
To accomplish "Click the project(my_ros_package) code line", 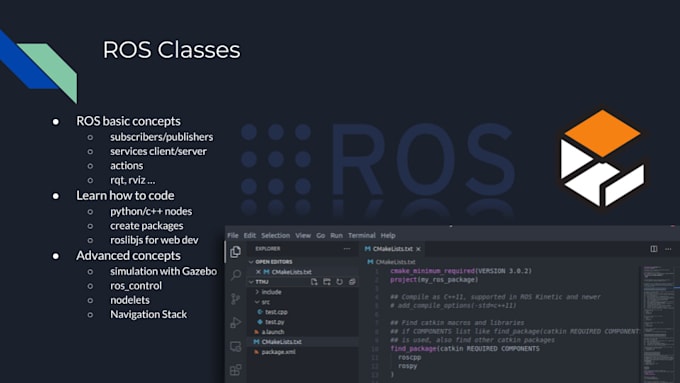I will point(434,280).
